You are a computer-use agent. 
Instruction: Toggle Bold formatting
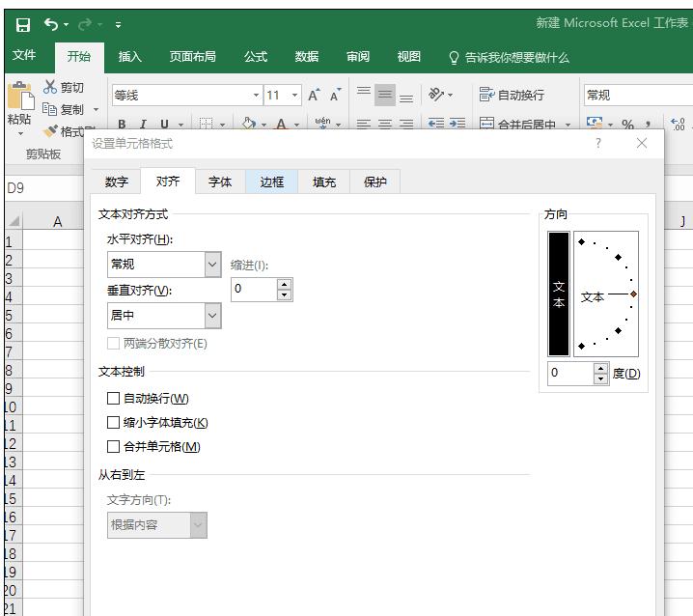[122, 125]
